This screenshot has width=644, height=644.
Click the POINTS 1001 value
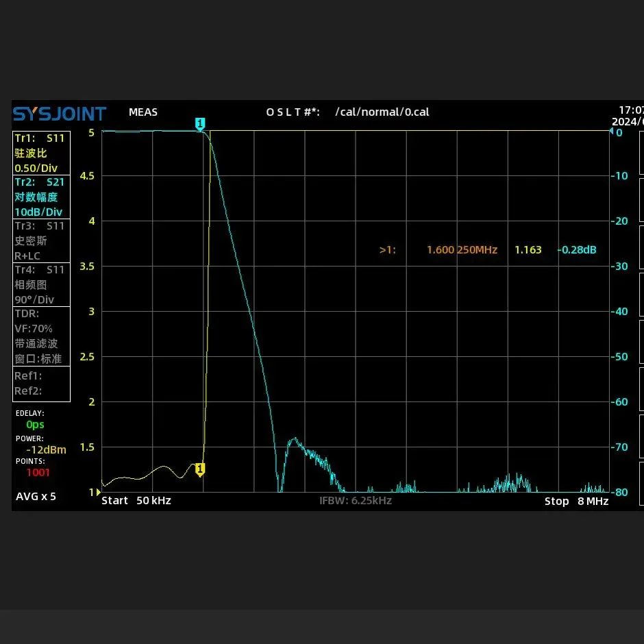click(x=38, y=472)
